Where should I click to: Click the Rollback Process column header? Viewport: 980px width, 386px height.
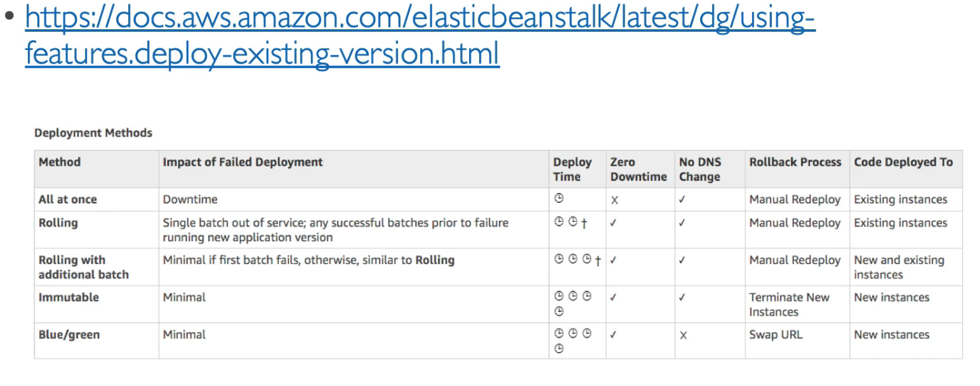click(795, 162)
